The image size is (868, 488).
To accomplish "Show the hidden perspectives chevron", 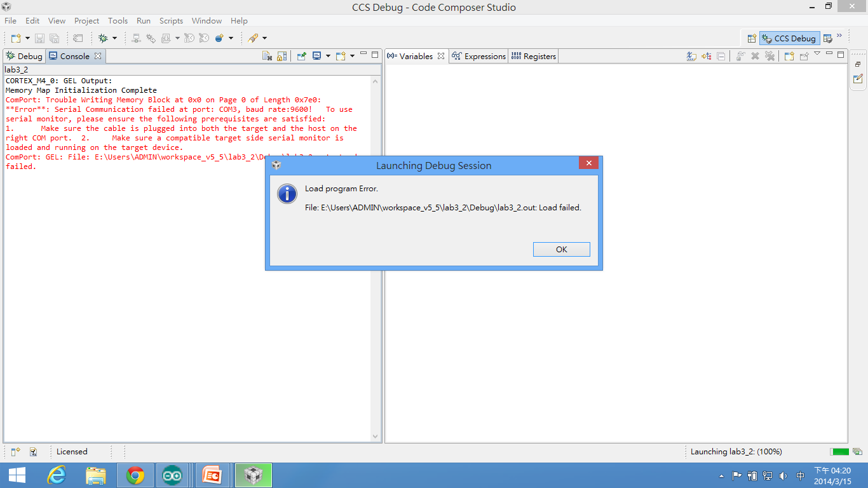I will [839, 36].
